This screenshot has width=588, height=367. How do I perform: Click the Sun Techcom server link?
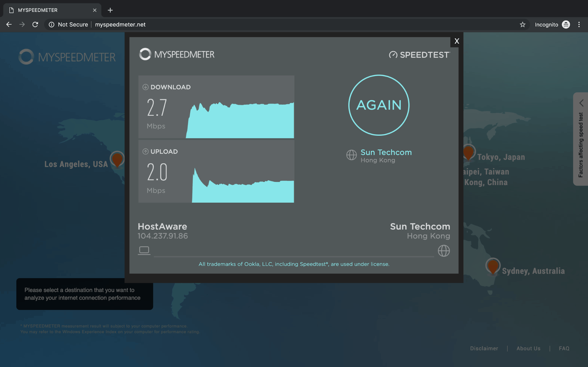click(x=386, y=153)
